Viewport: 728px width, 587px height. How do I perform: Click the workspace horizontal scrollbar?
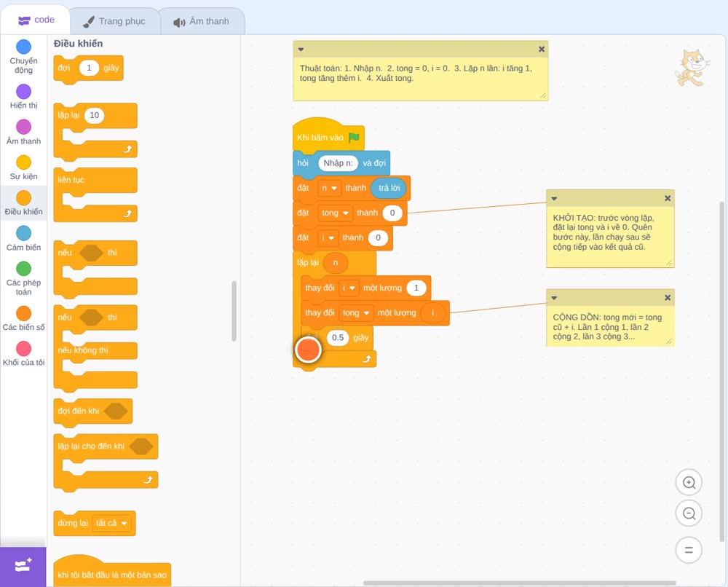(x=519, y=583)
